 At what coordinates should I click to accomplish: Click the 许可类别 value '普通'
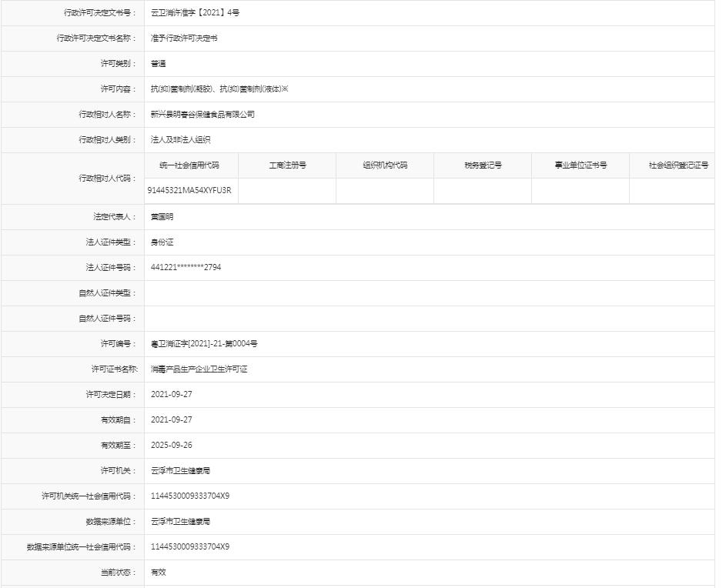point(158,63)
